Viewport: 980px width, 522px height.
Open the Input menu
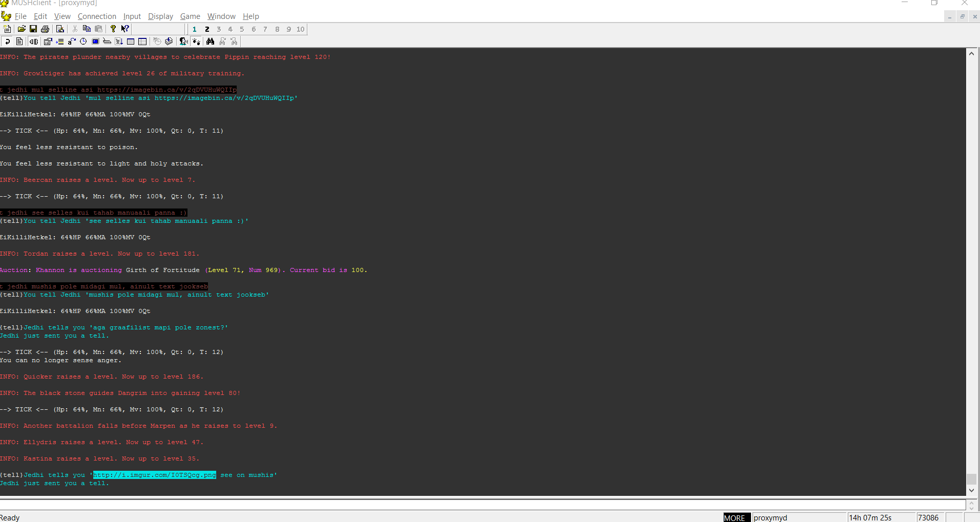point(132,16)
